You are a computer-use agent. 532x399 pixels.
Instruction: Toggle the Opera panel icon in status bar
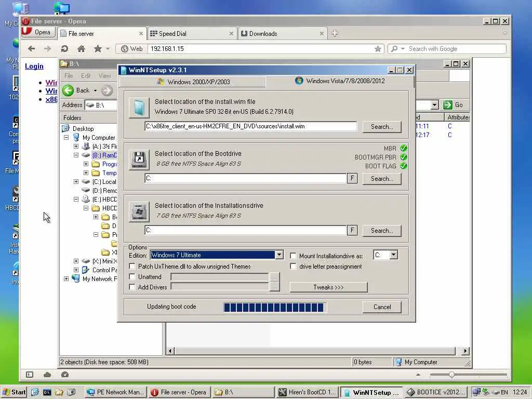[30, 375]
